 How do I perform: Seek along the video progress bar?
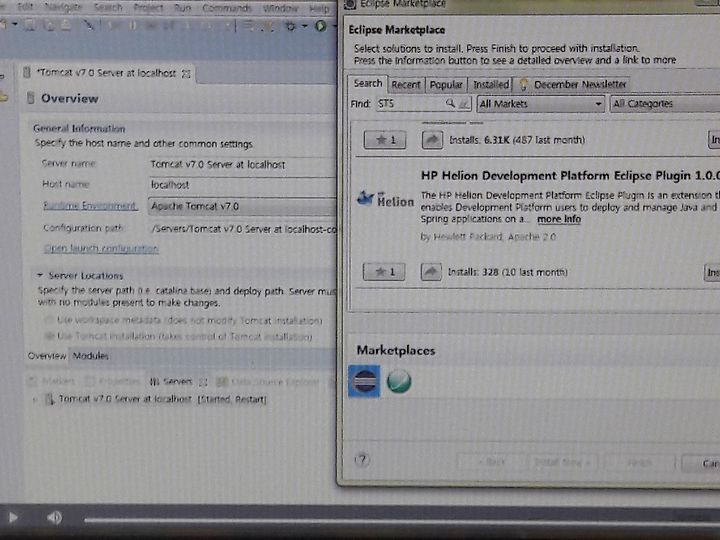point(402,520)
